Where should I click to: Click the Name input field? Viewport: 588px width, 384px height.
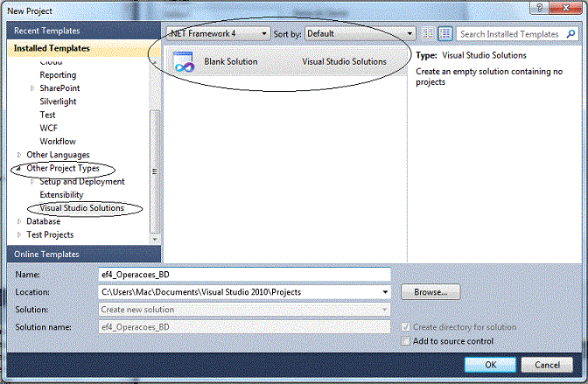pos(244,275)
